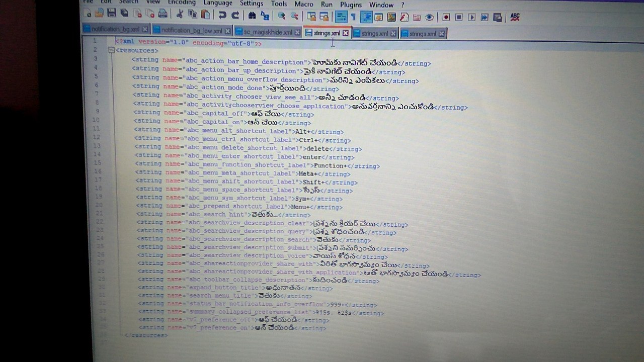The image size is (644, 362).
Task: Open the Document Map panel icon
Action: click(391, 17)
